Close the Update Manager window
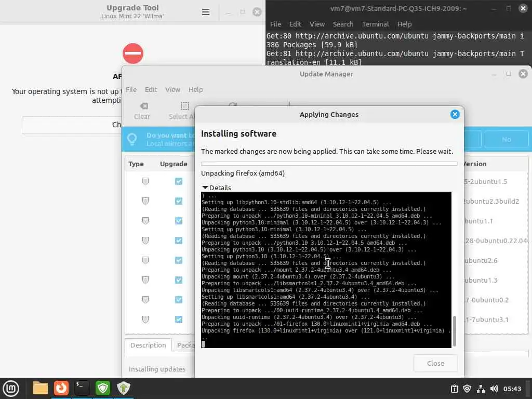This screenshot has height=399, width=532. (523, 74)
